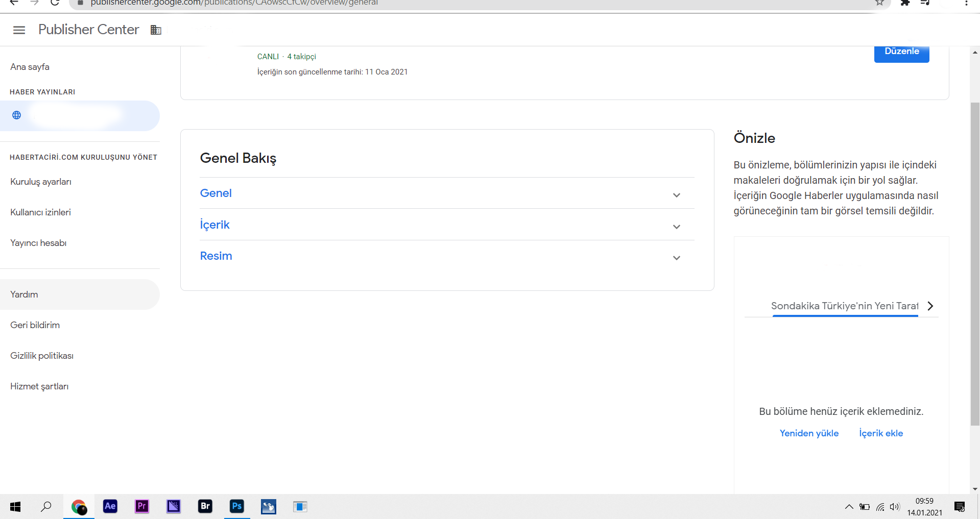
Task: Open Yayıncı hesabı
Action: tap(38, 243)
